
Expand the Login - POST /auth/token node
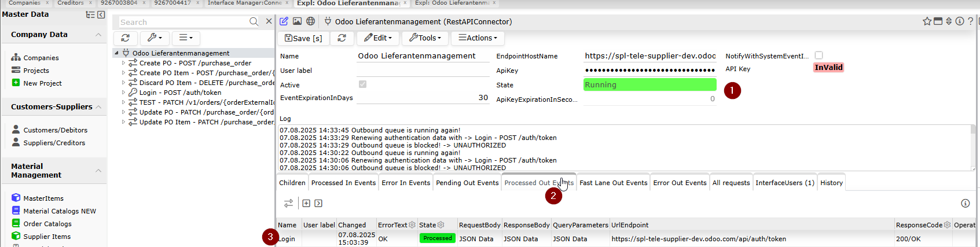point(123,93)
